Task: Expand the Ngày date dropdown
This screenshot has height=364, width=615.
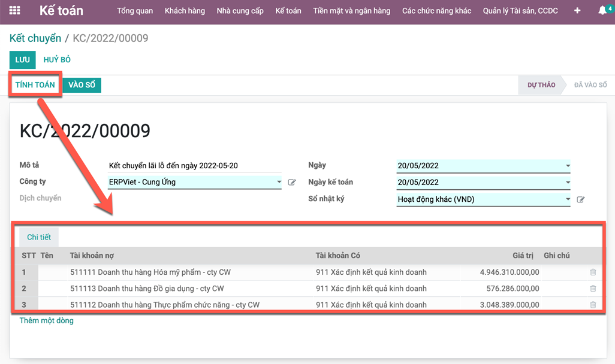Action: pyautogui.click(x=568, y=166)
